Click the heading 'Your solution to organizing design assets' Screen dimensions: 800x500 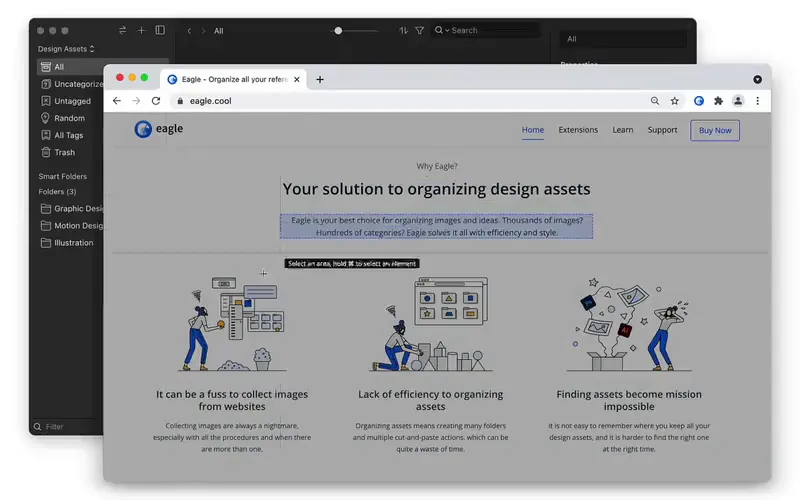tap(436, 189)
